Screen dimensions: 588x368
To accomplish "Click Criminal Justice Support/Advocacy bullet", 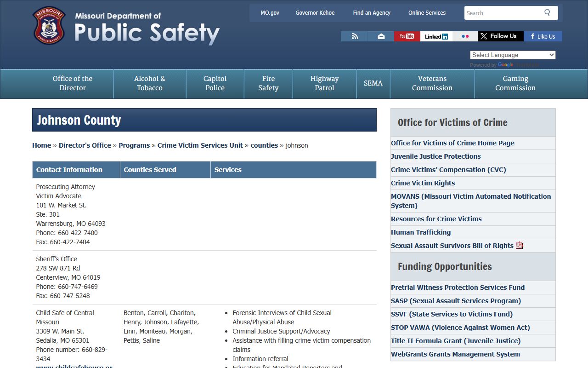I will pyautogui.click(x=281, y=331).
